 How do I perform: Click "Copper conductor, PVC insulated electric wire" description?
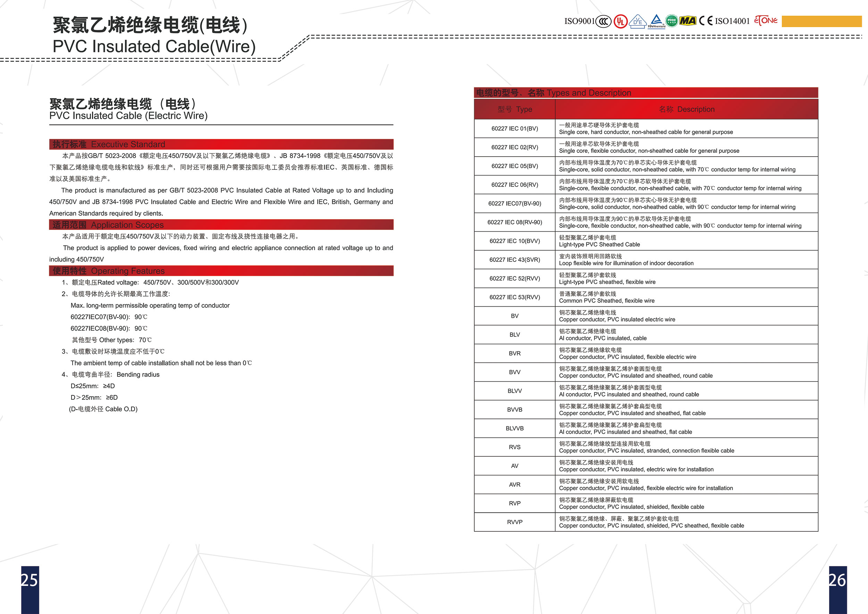[617, 320]
